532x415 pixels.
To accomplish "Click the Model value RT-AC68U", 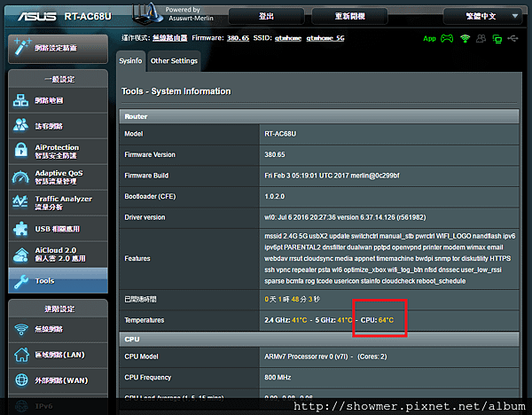I will click(280, 134).
